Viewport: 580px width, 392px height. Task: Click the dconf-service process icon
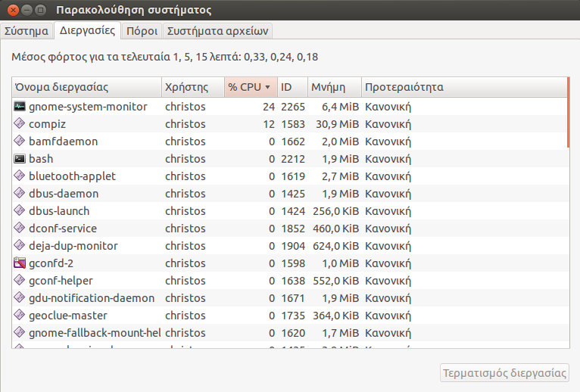pos(20,229)
